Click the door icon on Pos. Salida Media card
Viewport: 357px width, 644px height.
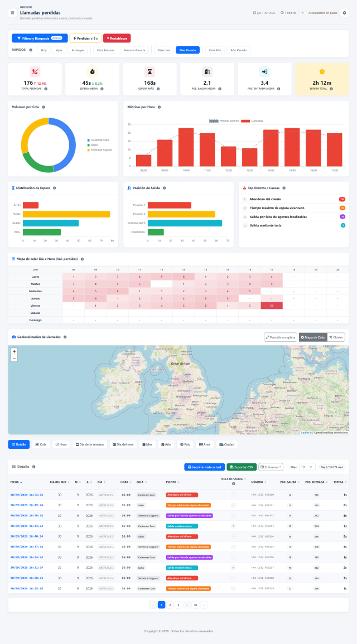(x=207, y=71)
